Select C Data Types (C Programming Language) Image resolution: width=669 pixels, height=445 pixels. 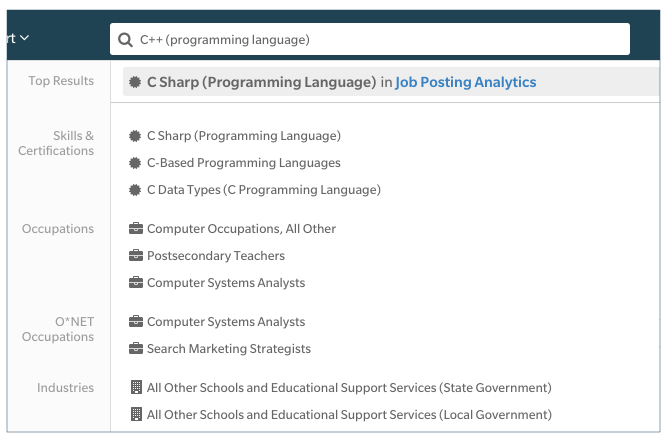[x=264, y=190]
